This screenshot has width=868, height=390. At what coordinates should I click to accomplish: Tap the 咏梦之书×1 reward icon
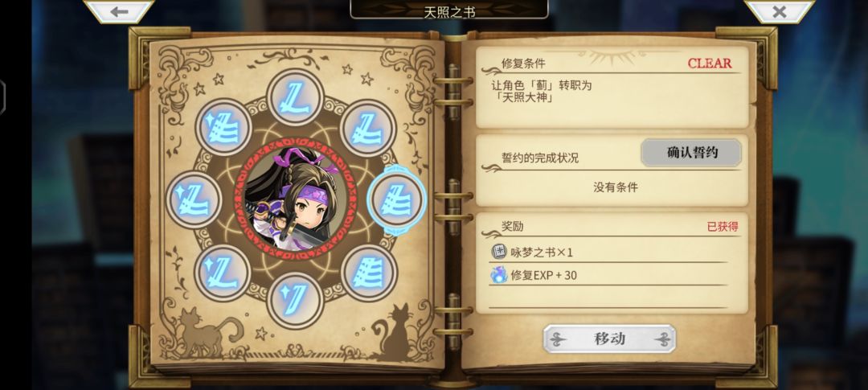(499, 252)
